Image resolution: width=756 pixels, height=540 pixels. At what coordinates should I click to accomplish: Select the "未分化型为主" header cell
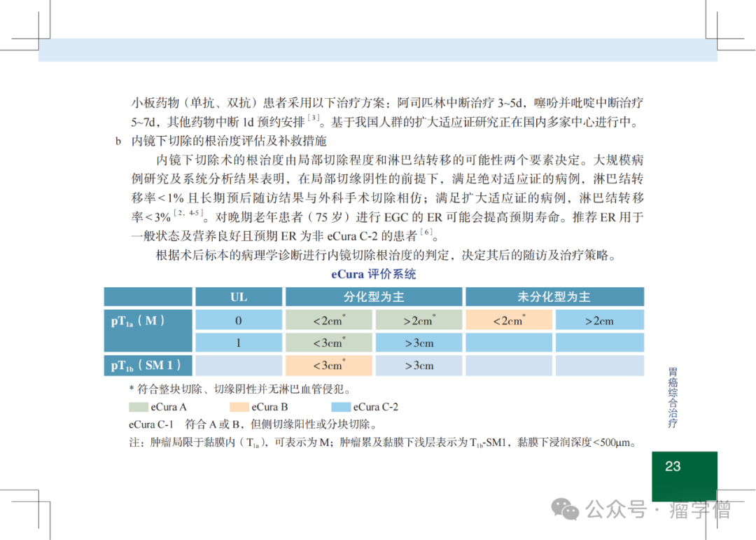(x=554, y=297)
